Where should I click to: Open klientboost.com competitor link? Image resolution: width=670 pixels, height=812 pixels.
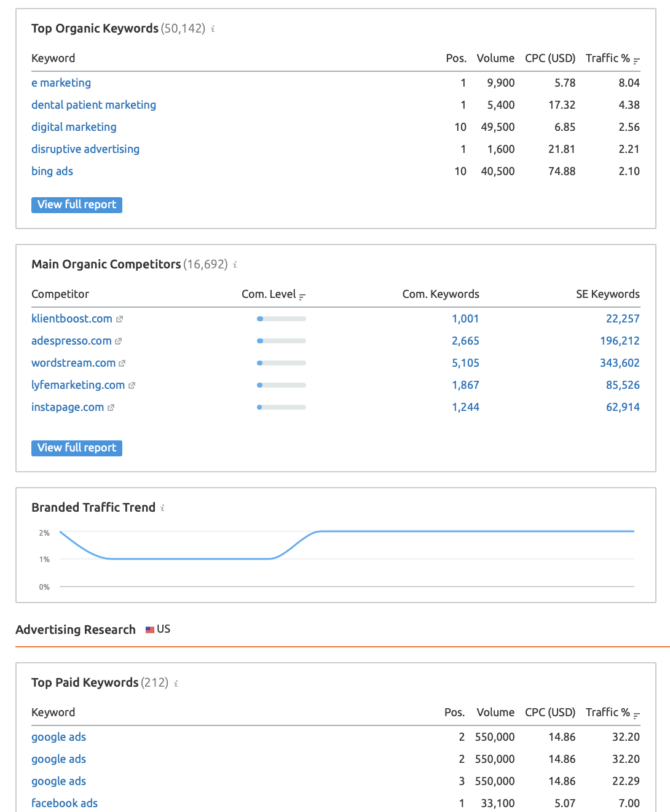[72, 319]
